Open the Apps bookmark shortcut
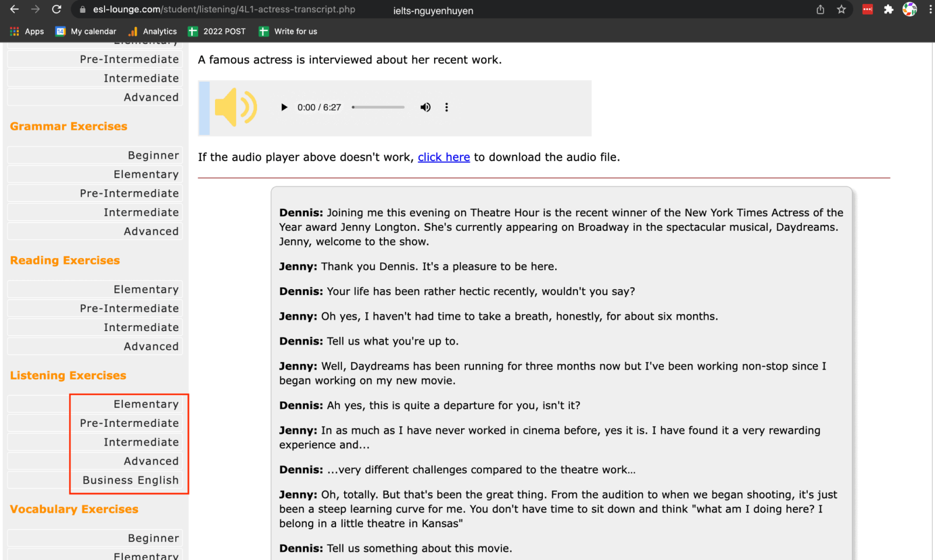Viewport: 935px width, 560px height. (27, 32)
